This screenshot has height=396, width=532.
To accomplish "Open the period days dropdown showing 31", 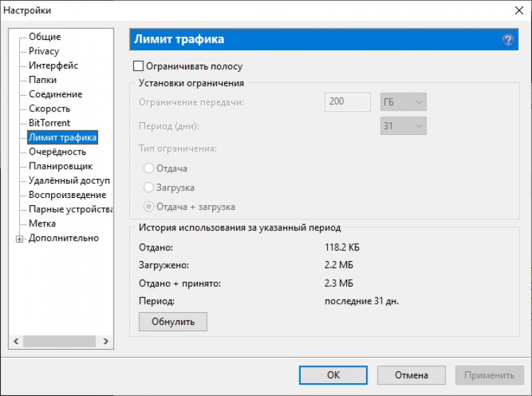I will (403, 126).
